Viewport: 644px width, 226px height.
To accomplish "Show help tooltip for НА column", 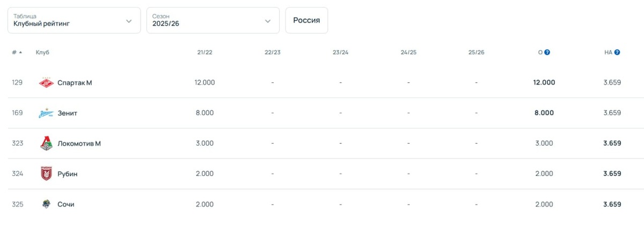I will pos(618,52).
